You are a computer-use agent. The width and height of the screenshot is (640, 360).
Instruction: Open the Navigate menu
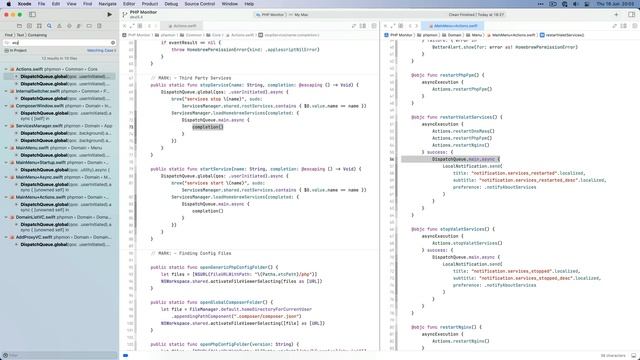(107, 4)
